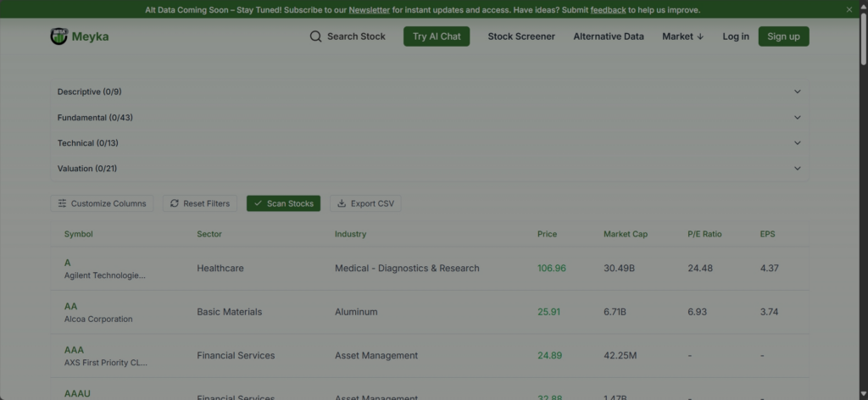Open Alternative Data page
Screen dimensions: 868x400
pyautogui.click(x=609, y=36)
